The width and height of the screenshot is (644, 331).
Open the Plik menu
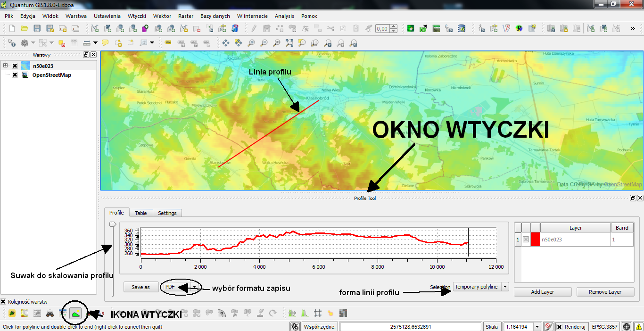9,16
